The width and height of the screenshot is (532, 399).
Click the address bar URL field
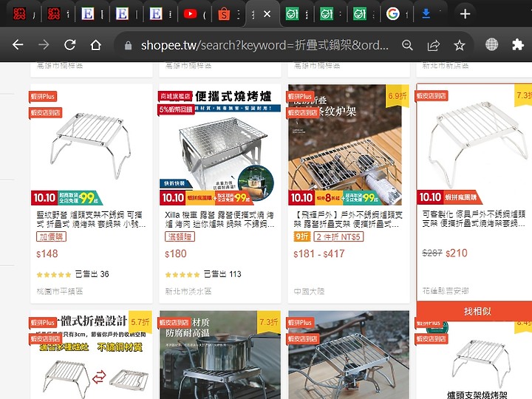tap(265, 45)
